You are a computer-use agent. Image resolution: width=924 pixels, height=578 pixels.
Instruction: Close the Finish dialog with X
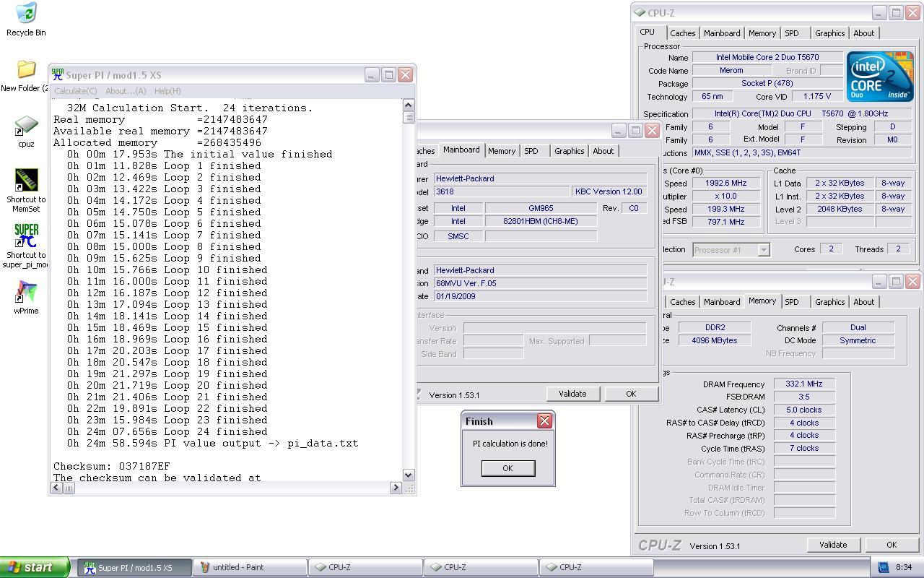[544, 420]
